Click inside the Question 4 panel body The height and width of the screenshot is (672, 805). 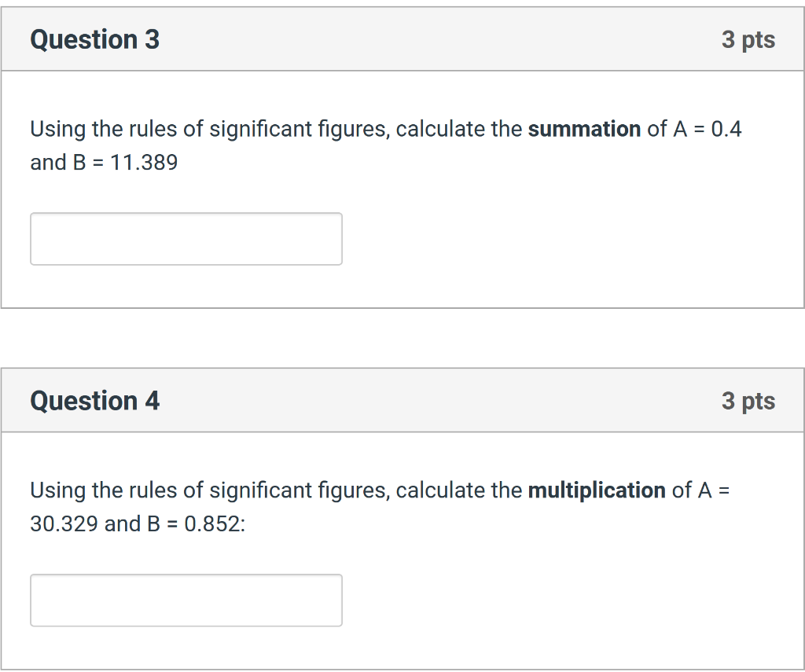point(472,597)
